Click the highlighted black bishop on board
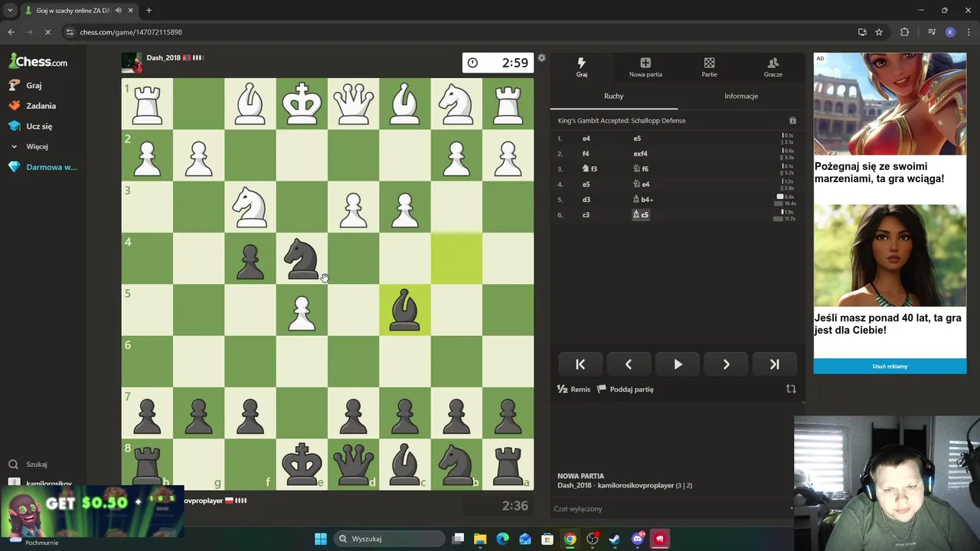 [x=405, y=309]
